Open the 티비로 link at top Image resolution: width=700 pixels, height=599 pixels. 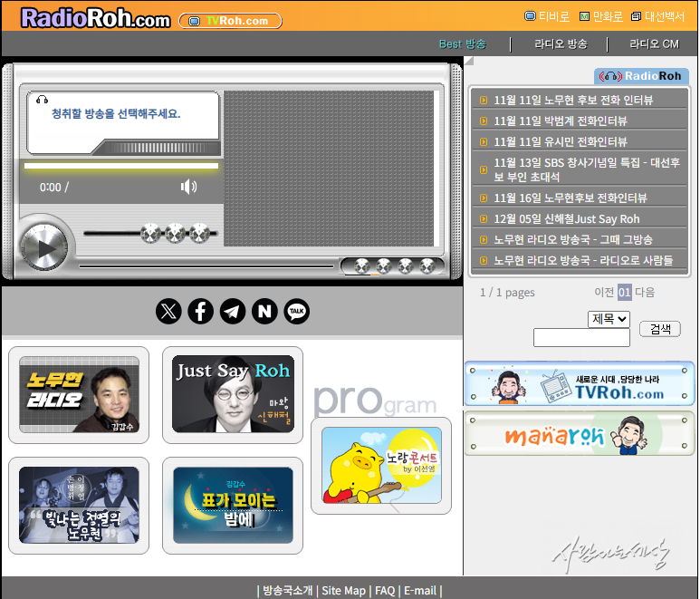tap(547, 16)
